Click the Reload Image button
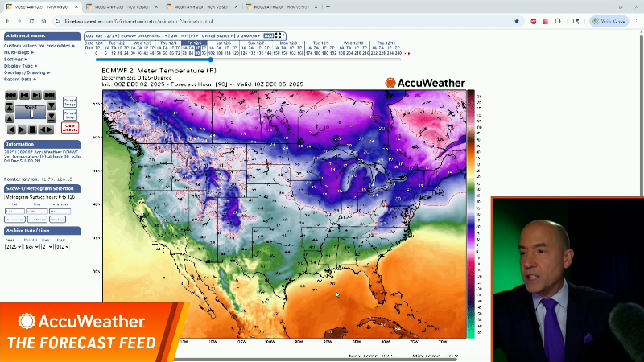 [70, 102]
